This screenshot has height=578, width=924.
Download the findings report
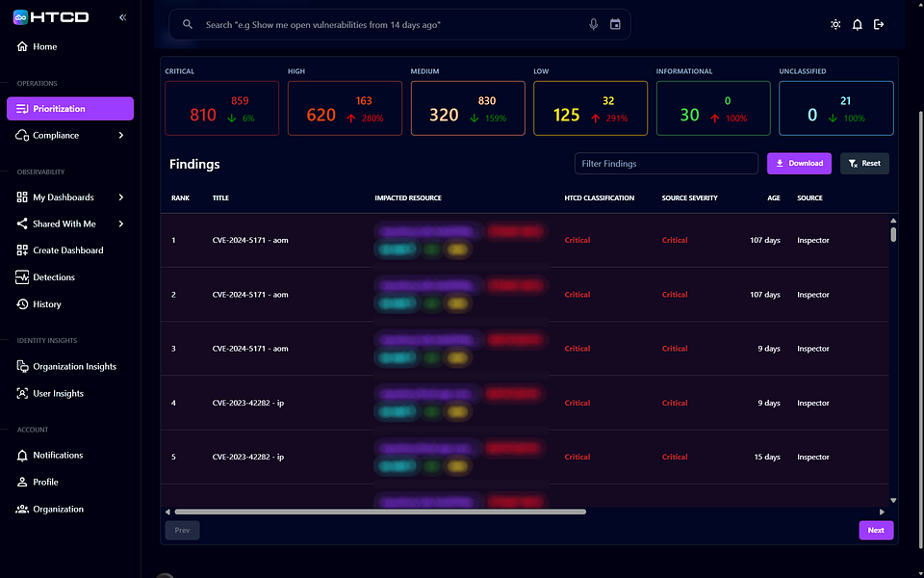(799, 164)
